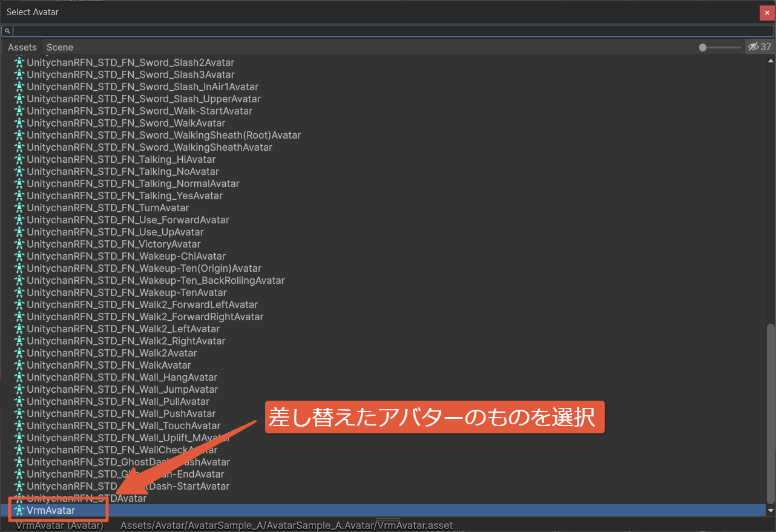
Task: Select UnitychanRFN_STD_FN_Wall_JumpAvatar
Action: pyautogui.click(x=122, y=389)
